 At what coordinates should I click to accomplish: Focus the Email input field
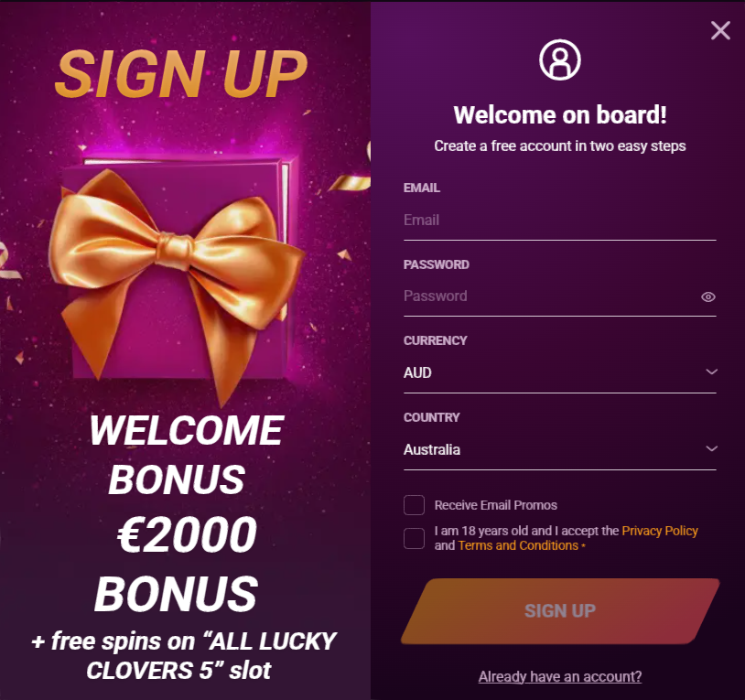[560, 221]
